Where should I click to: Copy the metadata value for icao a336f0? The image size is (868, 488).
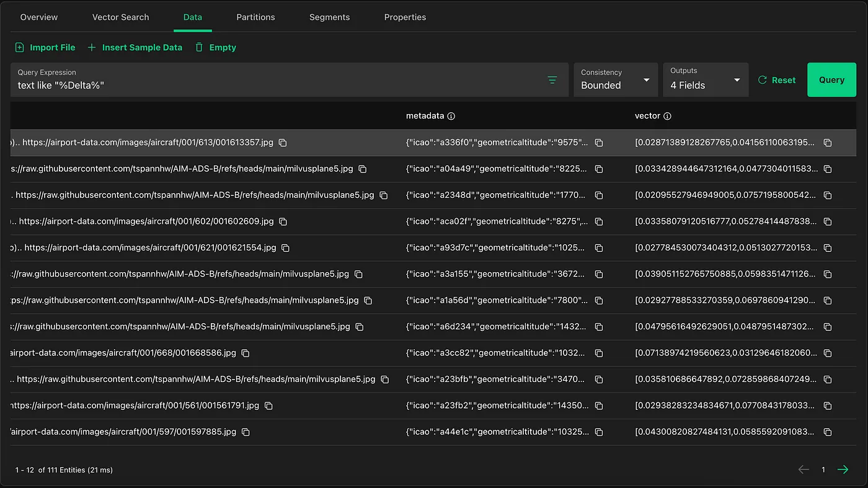click(x=599, y=143)
